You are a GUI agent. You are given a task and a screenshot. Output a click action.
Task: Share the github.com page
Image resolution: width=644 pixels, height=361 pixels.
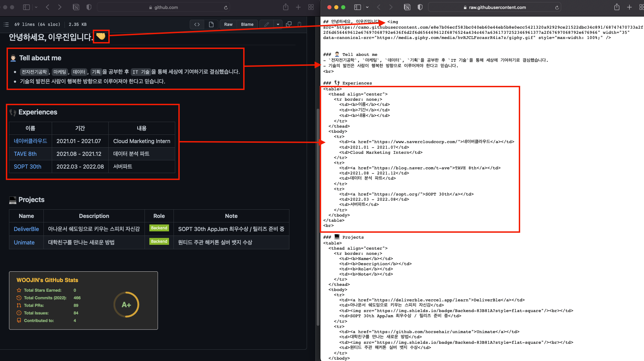[x=286, y=7]
